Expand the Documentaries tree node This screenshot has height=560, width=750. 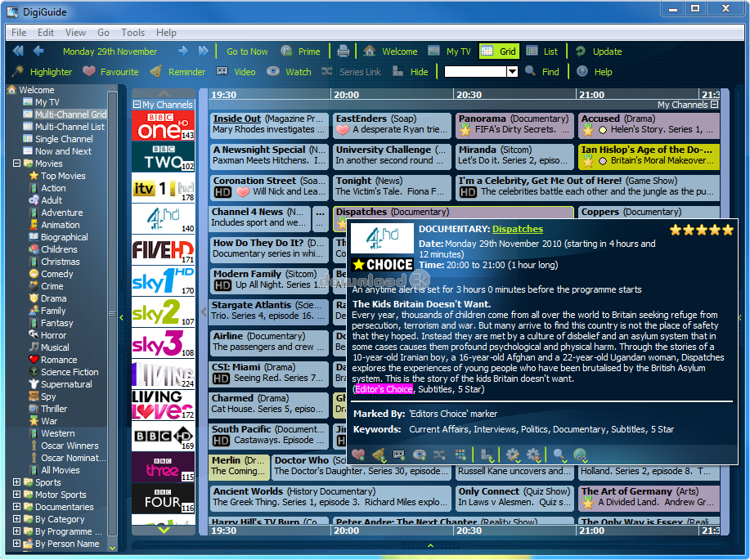16,506
